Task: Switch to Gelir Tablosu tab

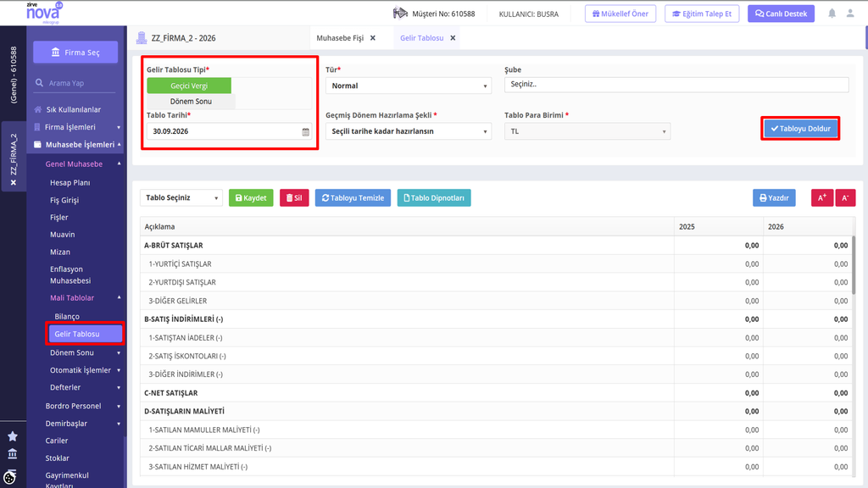Action: point(422,38)
